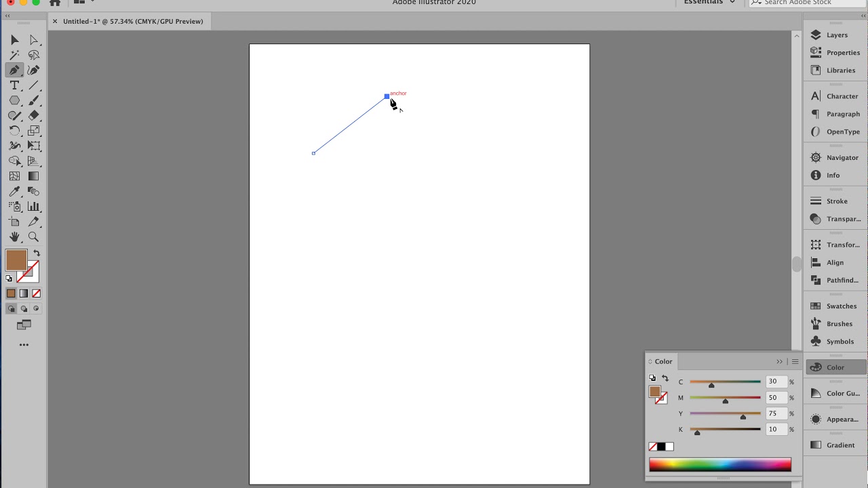Pick the Perspective Grid tool
868x488 pixels.
[x=33, y=161]
